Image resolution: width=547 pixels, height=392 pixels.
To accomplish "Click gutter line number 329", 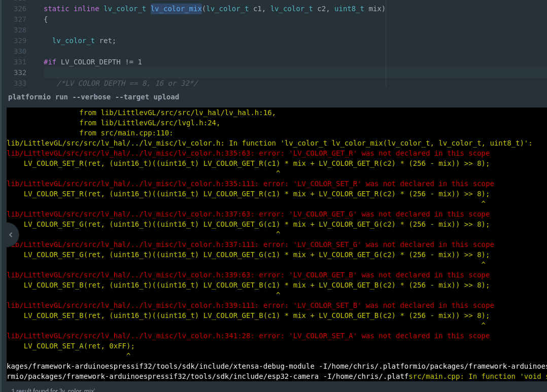I will pyautogui.click(x=20, y=41).
